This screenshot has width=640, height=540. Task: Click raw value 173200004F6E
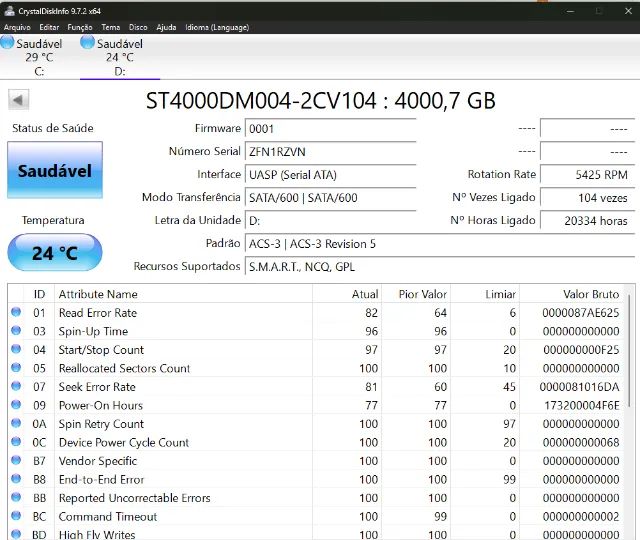(x=582, y=405)
